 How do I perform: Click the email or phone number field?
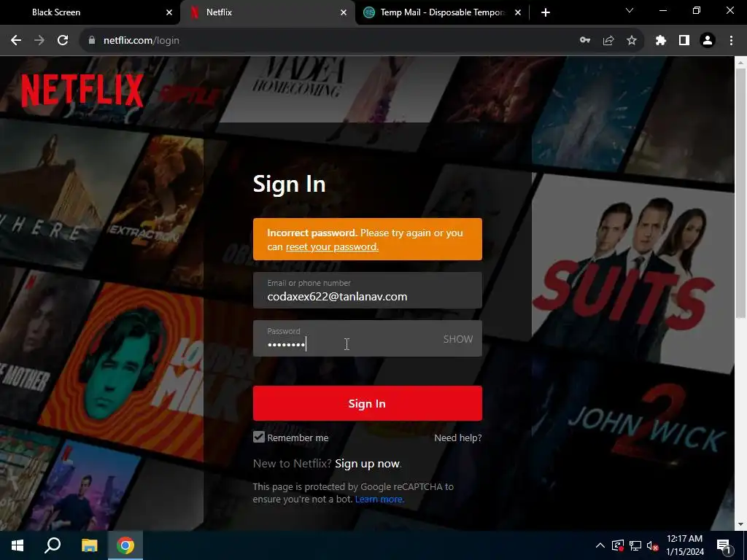click(x=368, y=290)
